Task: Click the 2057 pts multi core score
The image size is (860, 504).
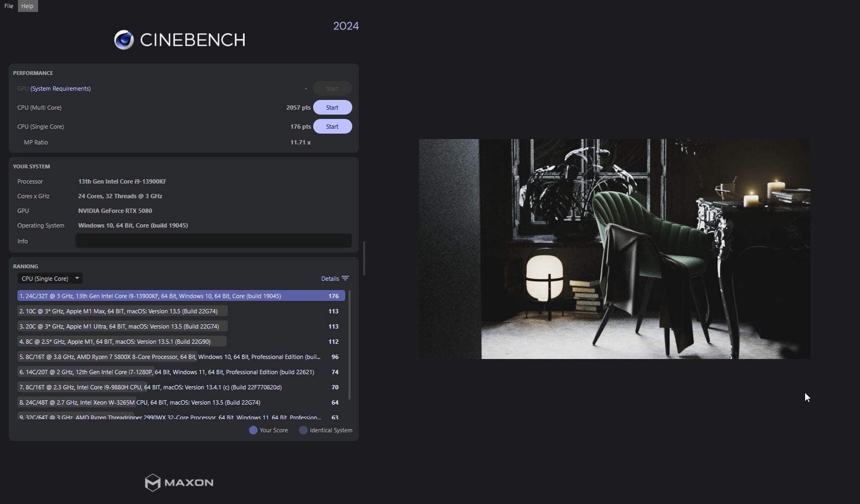Action: 298,108
